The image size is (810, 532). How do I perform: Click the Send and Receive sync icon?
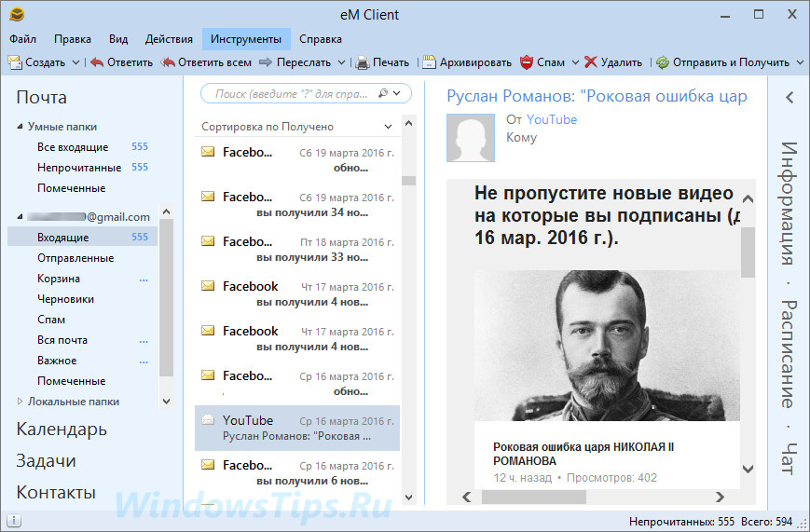662,62
